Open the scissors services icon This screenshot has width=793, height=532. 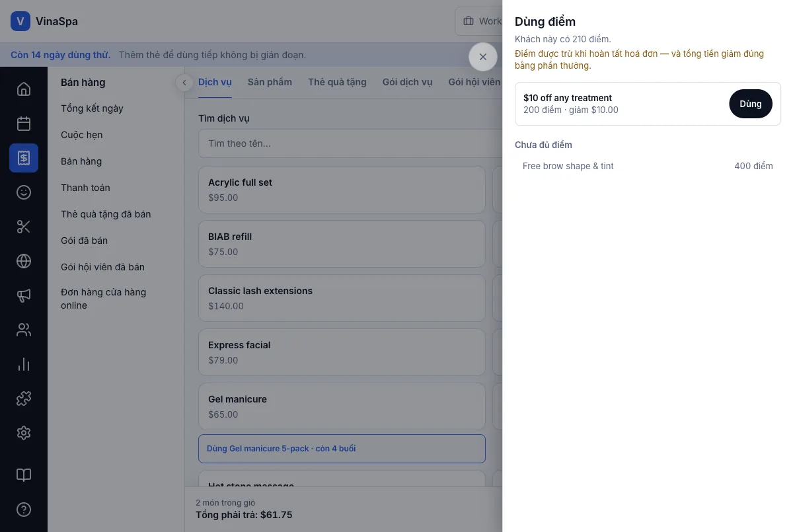click(24, 227)
